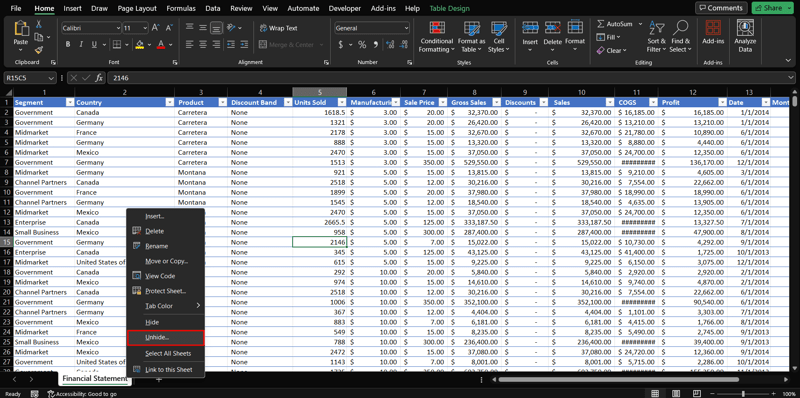
Task: Toggle Italic formatting
Action: (x=81, y=45)
